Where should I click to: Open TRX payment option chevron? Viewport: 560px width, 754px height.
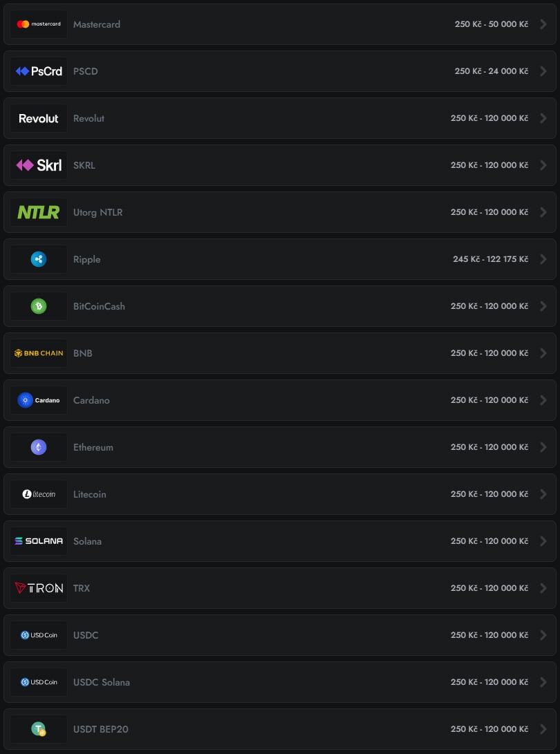pos(543,588)
